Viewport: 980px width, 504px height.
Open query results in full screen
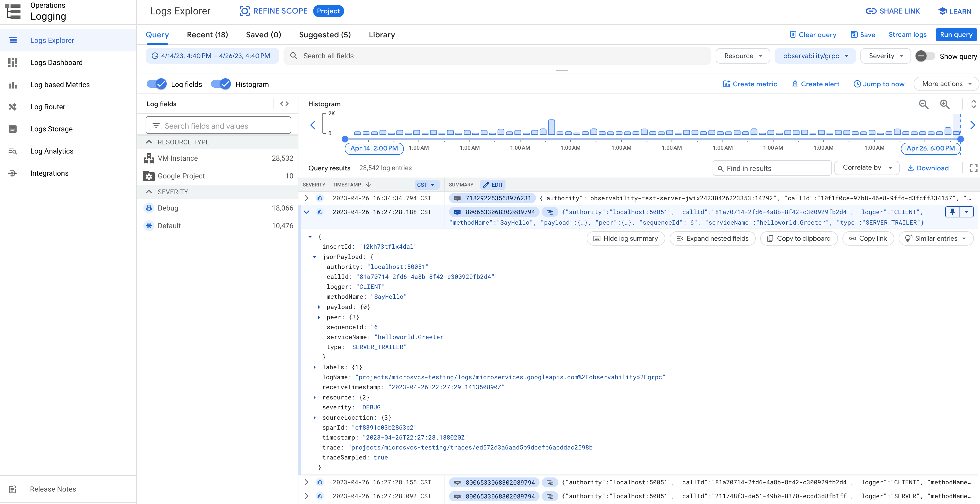coord(973,168)
